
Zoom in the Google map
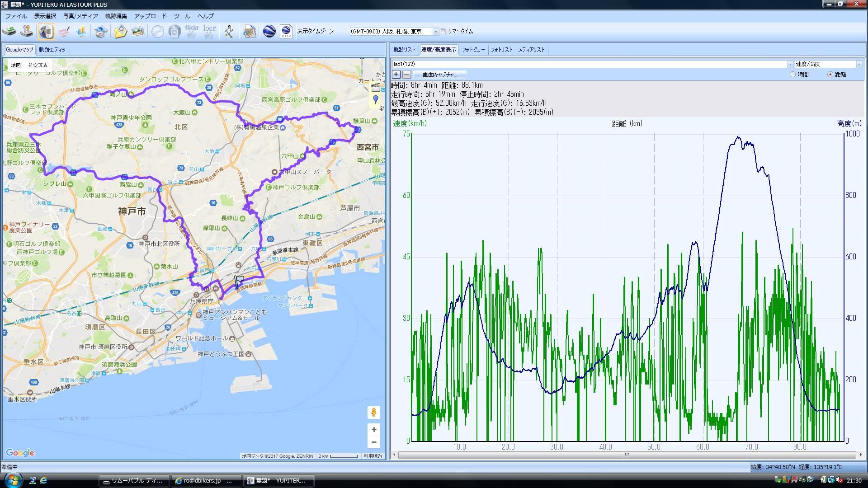tap(373, 429)
